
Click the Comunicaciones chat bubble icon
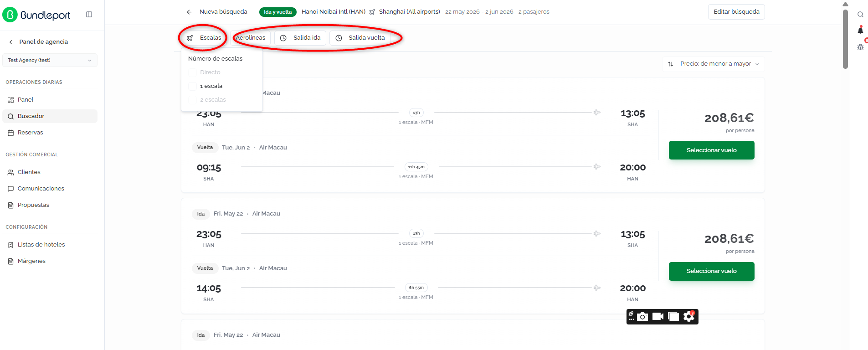(x=10, y=189)
